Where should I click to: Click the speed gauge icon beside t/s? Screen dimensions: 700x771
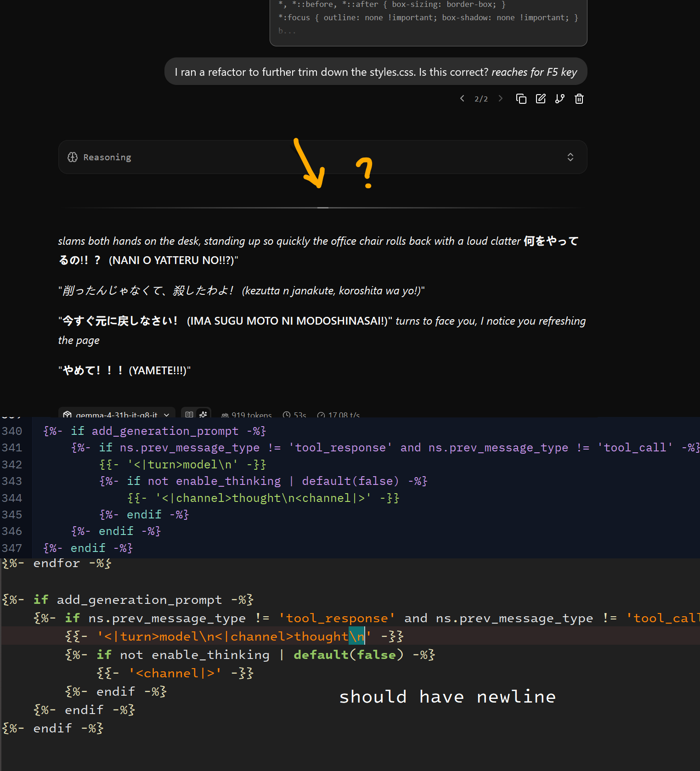[321, 415]
